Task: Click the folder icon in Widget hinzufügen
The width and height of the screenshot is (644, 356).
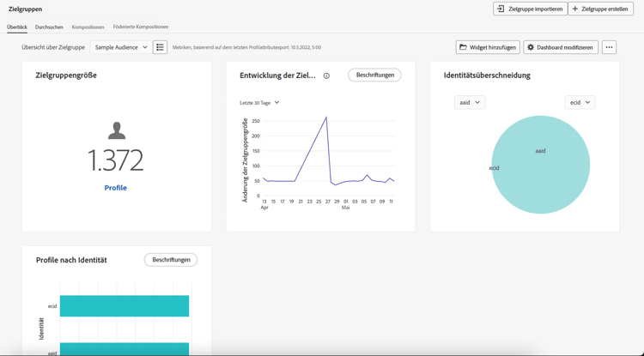Action: tap(463, 47)
